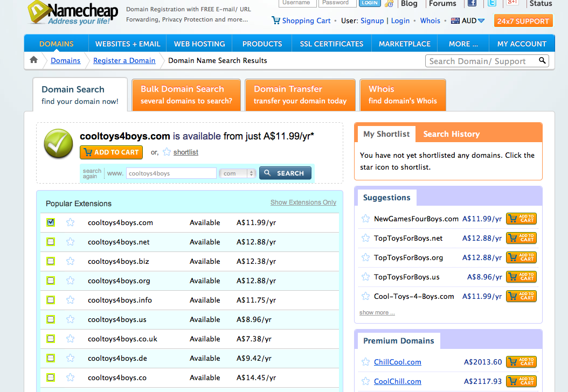Switch to the Domain Transfer tab
The height and width of the screenshot is (392, 568).
300,95
